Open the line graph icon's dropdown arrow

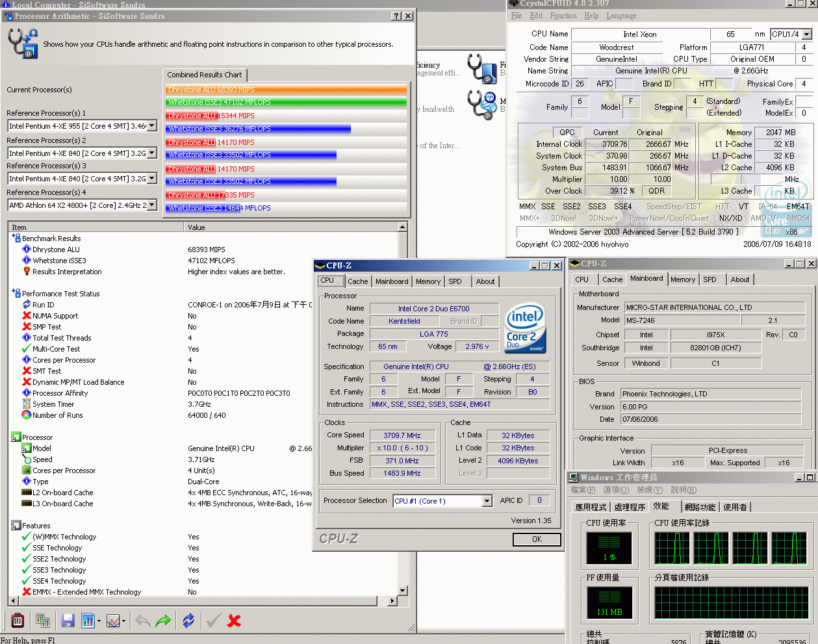pos(123,621)
